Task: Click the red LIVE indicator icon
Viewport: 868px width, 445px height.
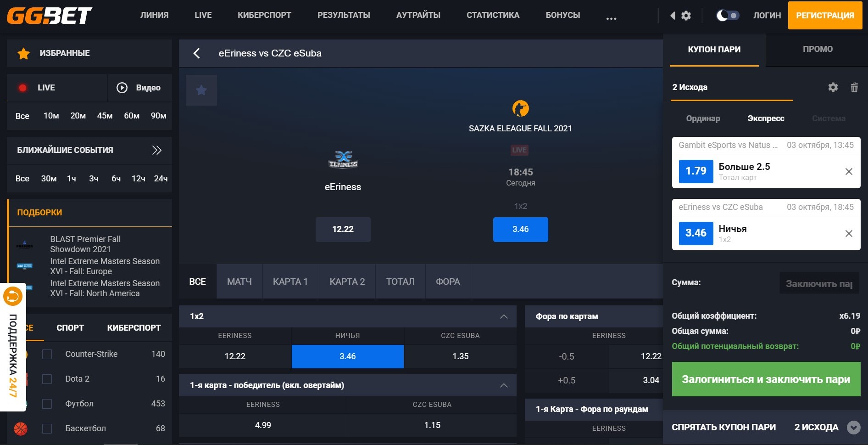Action: pos(22,88)
